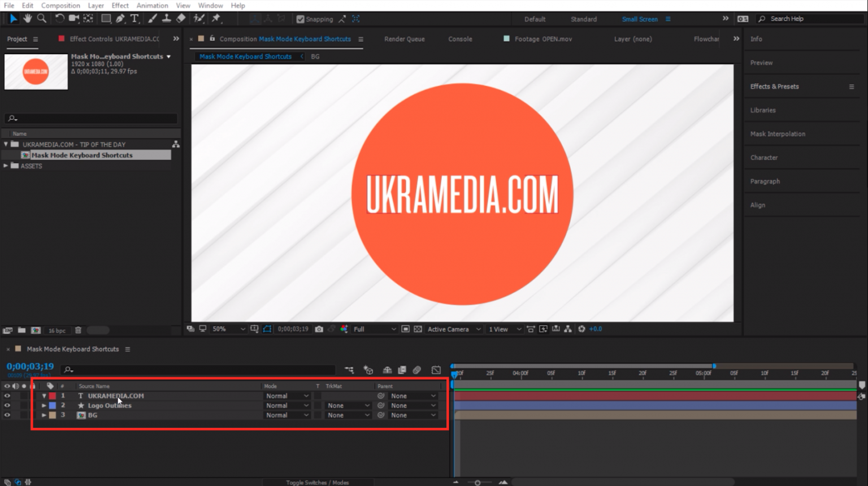Expand the Logo Outlines layer properties
Screen dimensions: 868x486
44,406
